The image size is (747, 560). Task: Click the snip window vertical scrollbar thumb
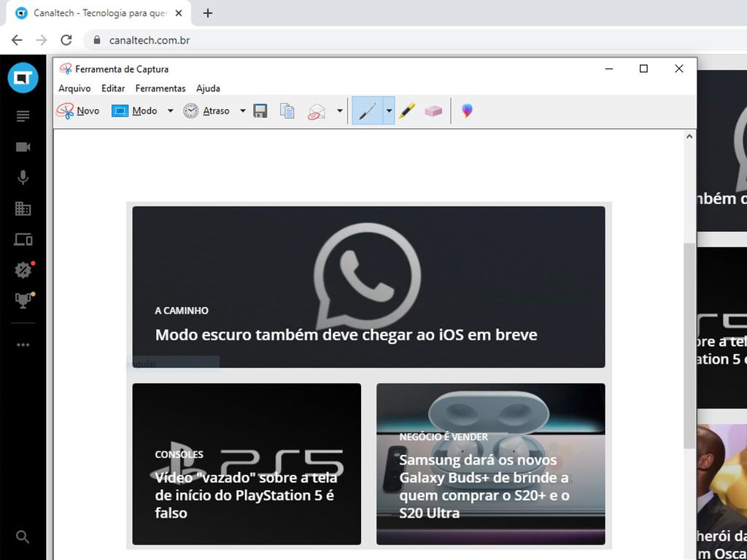point(689,345)
